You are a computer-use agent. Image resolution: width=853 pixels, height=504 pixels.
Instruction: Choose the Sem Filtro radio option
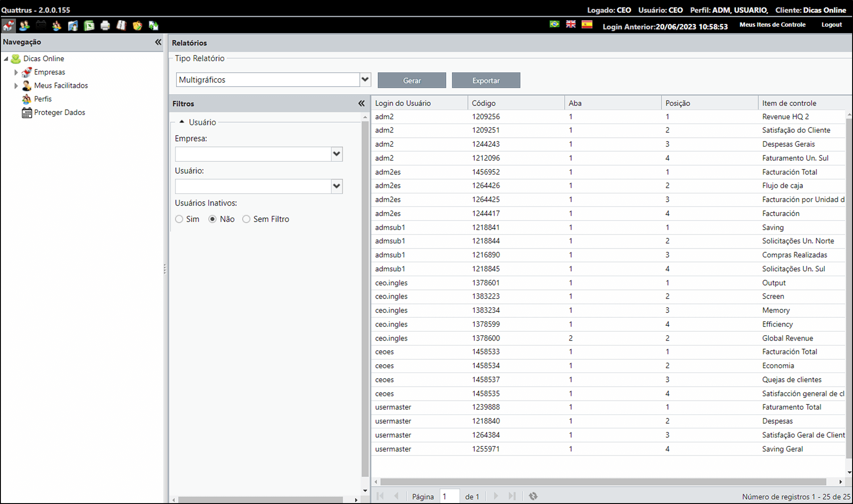tap(246, 219)
